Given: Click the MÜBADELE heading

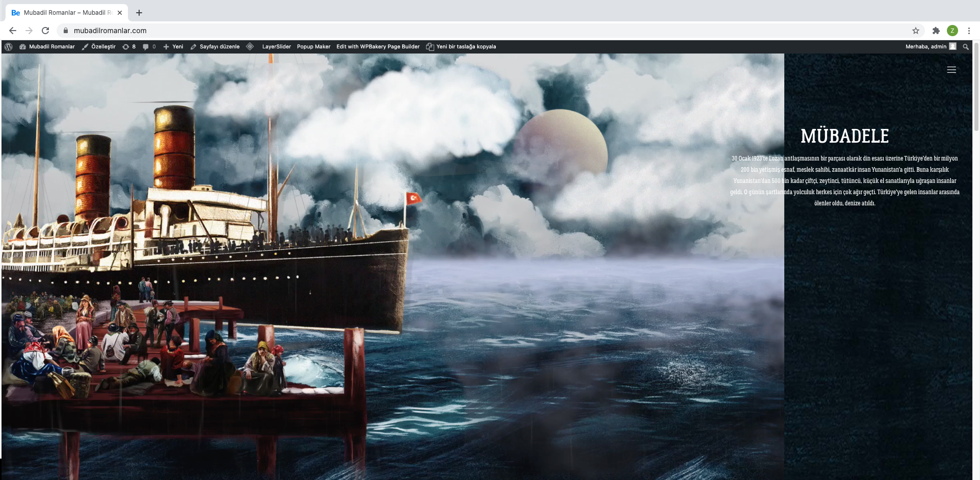Looking at the screenshot, I should click(x=844, y=136).
